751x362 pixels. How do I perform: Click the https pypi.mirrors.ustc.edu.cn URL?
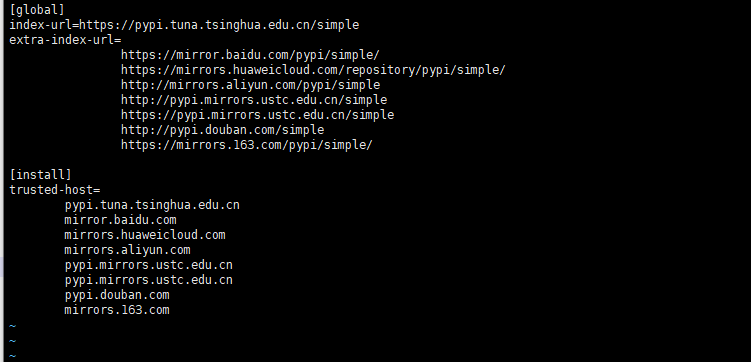257,115
